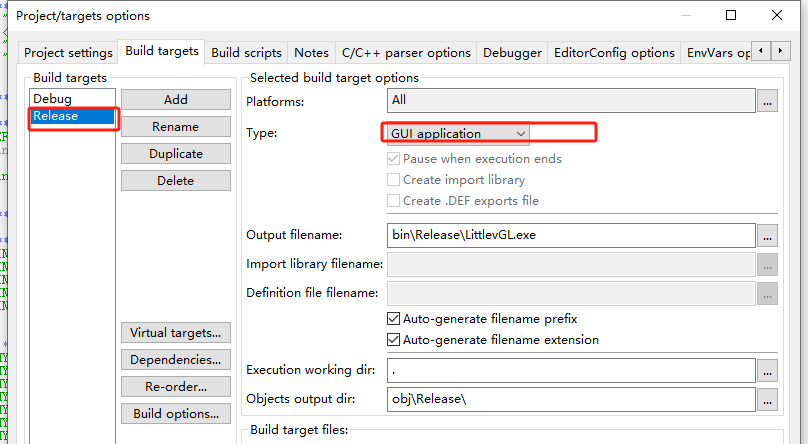The image size is (808, 444).
Task: Select the Build targets tab
Action: (x=162, y=51)
